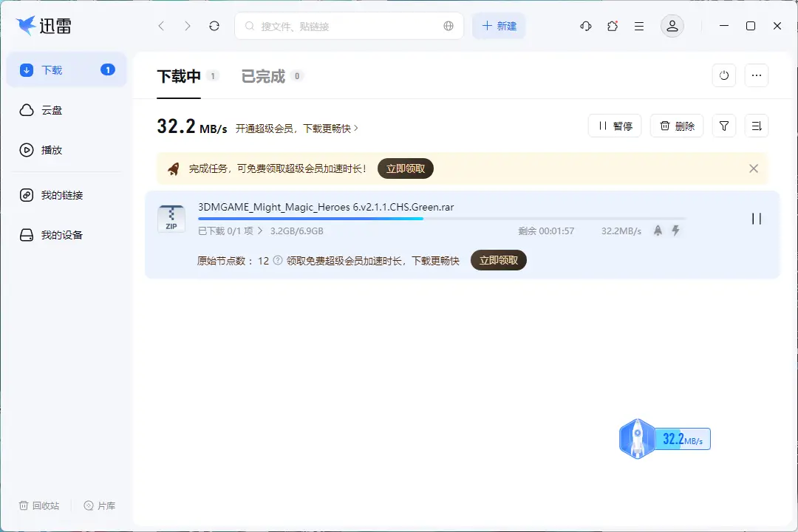The width and height of the screenshot is (798, 532).
Task: Open the filter funnel icon
Action: 724,126
